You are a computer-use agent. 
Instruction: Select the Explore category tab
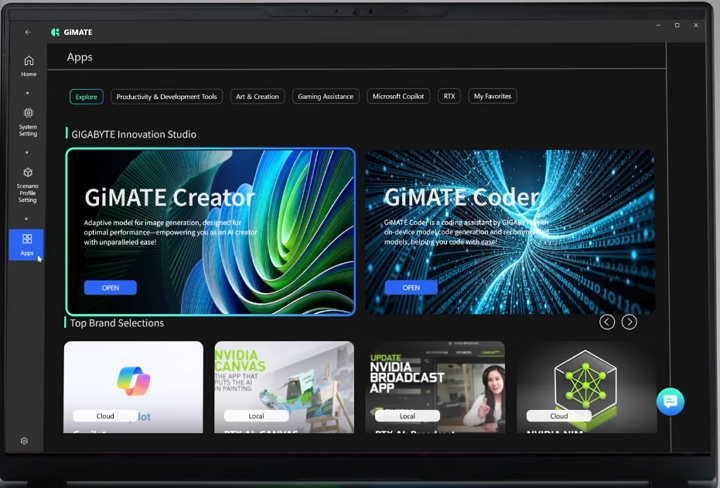click(x=86, y=97)
